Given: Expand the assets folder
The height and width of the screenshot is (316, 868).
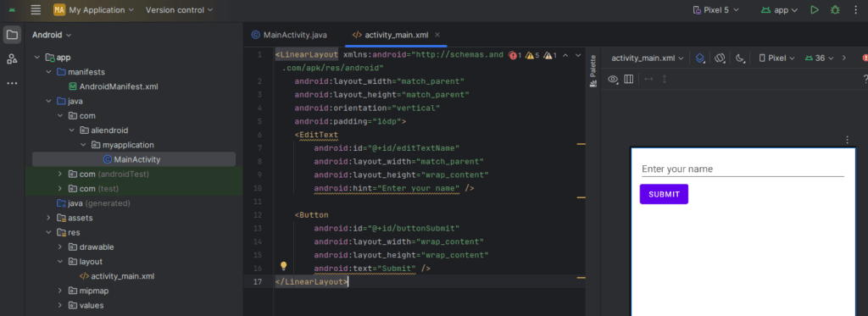Looking at the screenshot, I should [48, 218].
